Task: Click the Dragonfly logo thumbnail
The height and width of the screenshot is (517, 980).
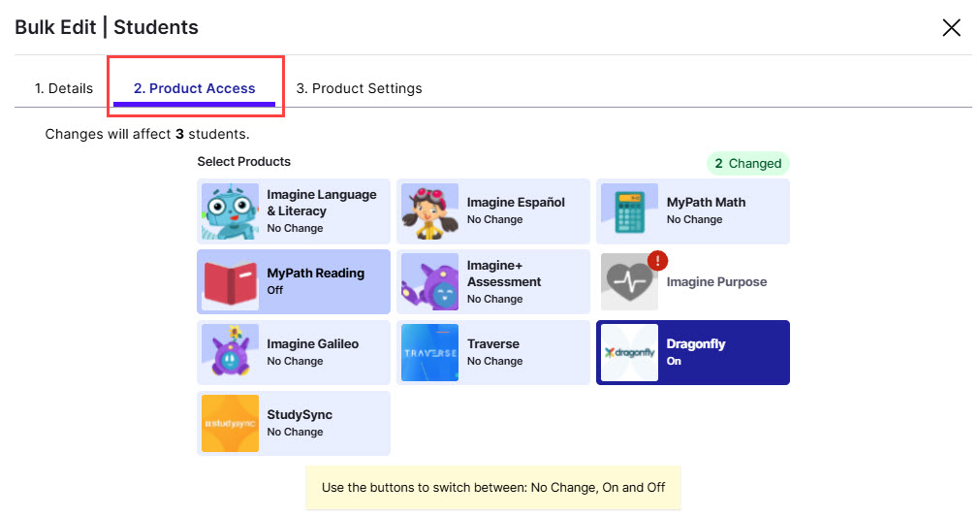Action: click(629, 353)
